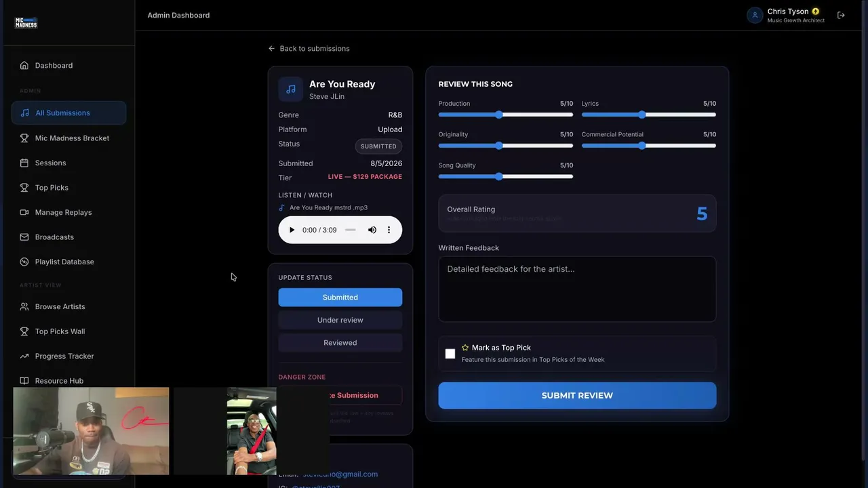This screenshot has width=868, height=488.
Task: Click the Sessions calendar icon
Action: (24, 163)
